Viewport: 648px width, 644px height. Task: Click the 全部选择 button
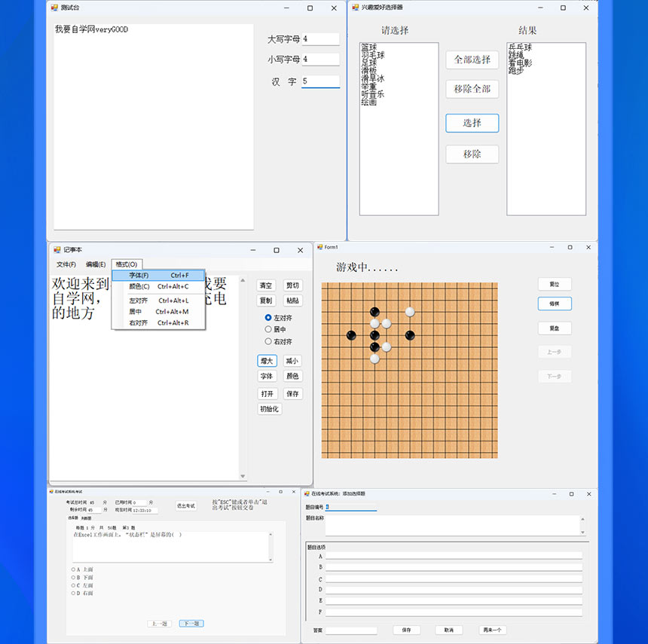(472, 60)
